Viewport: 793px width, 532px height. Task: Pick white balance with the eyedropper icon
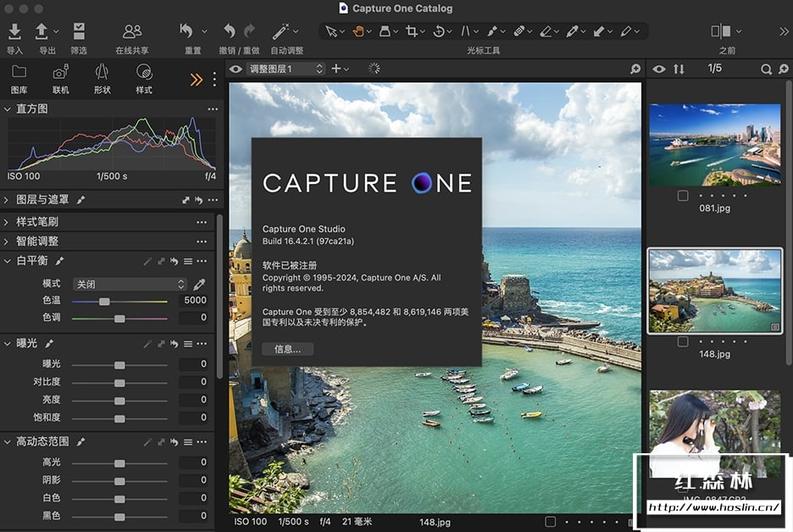point(200,285)
